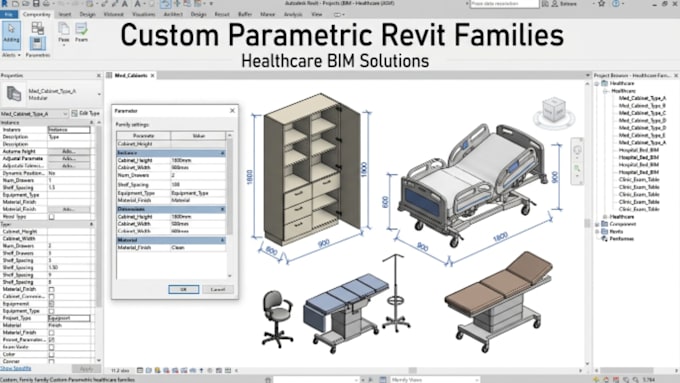Toggle the Foam Vaste row checkbox
The height and width of the screenshot is (383, 680).
click(52, 347)
